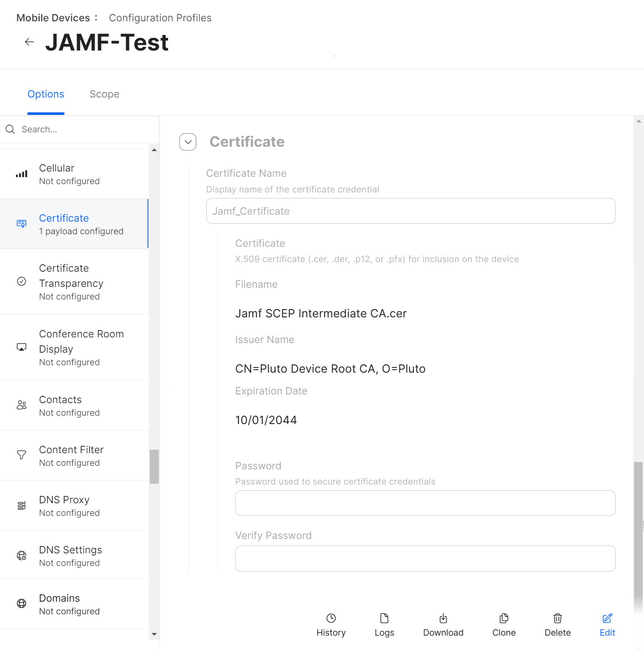Switch to the Scope tab
644x650 pixels.
104,94
